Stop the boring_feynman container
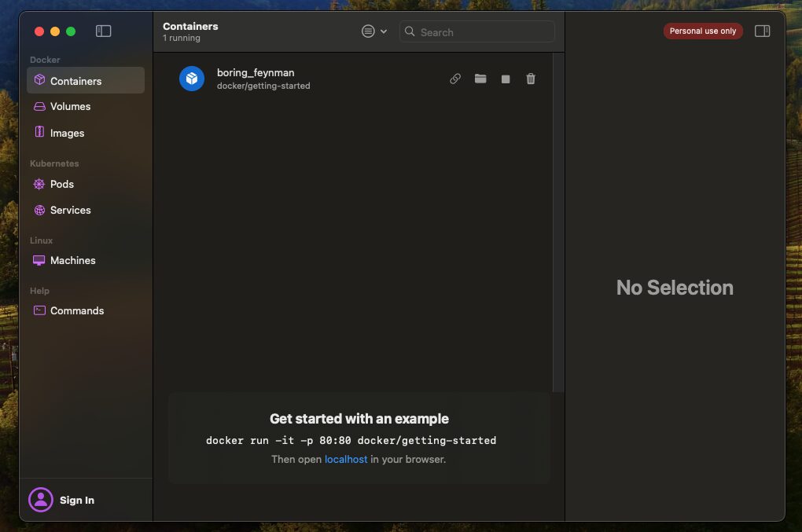Screen dimensions: 802x532 pyautogui.click(x=506, y=79)
